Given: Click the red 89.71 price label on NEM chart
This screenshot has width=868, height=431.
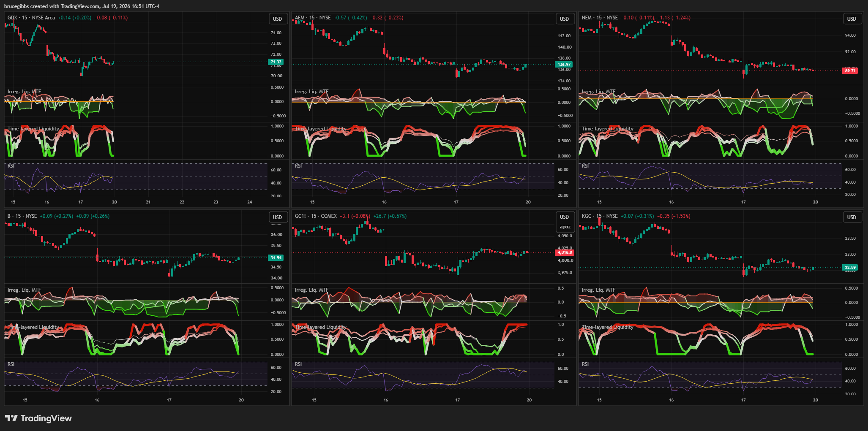Looking at the screenshot, I should [850, 70].
